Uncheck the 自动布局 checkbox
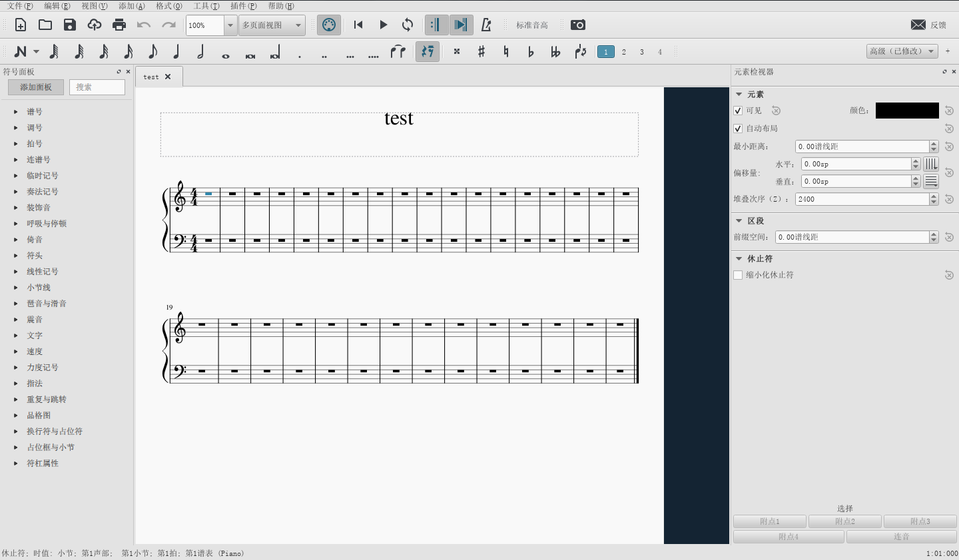Screen dimensions: 959x560 pos(738,129)
